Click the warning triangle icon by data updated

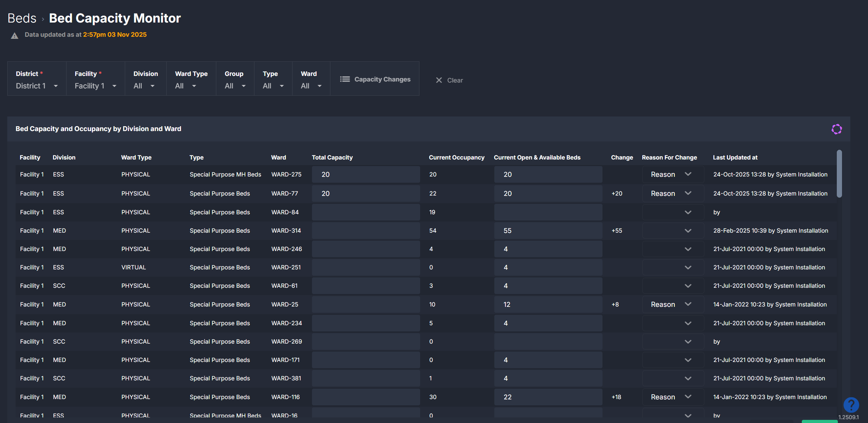click(x=15, y=36)
